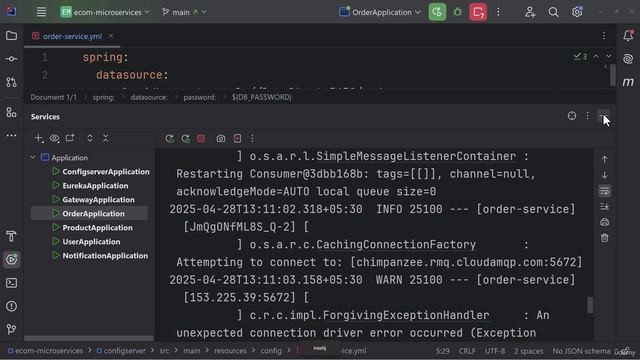This screenshot has height=360, width=640.
Task: Open Pull Requests tool window
Action: click(11, 82)
